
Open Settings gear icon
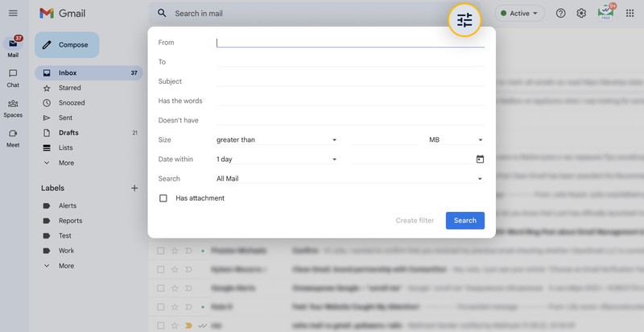pos(580,14)
